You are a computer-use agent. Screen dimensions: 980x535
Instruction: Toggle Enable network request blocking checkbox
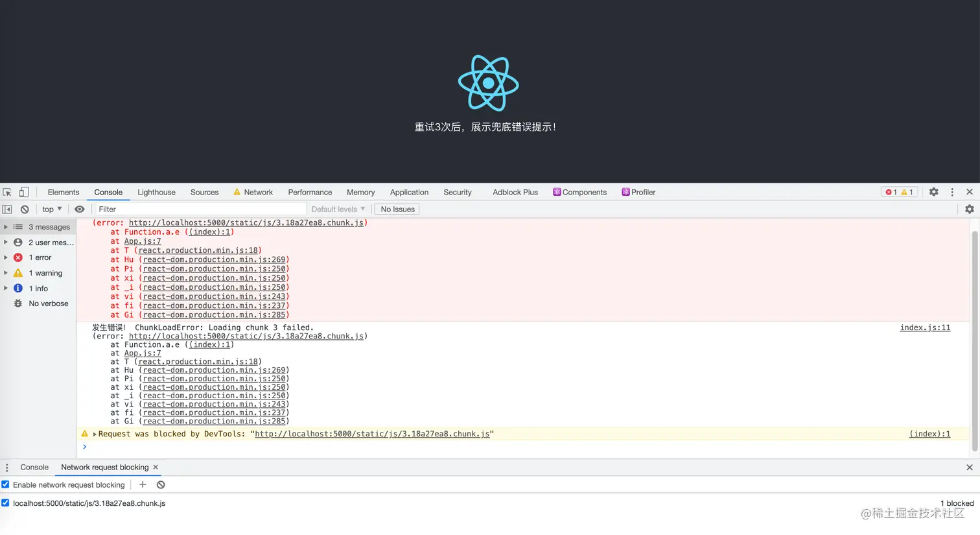point(5,484)
